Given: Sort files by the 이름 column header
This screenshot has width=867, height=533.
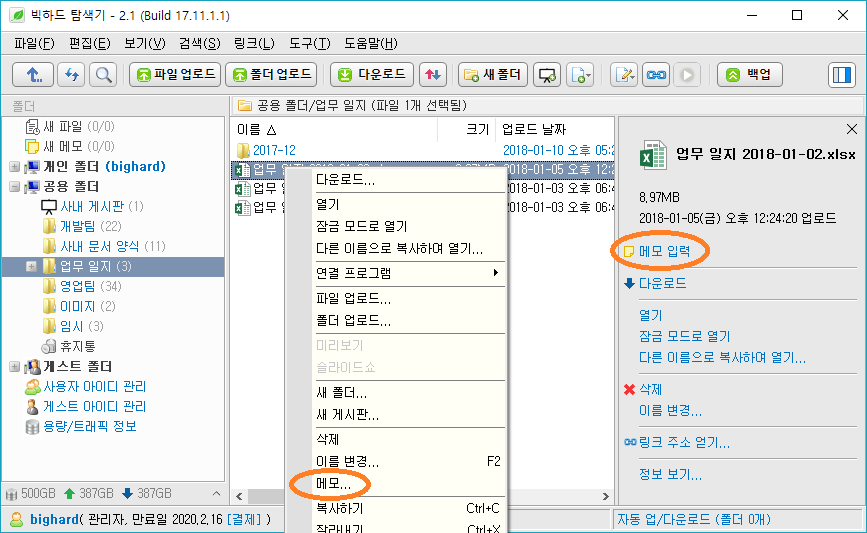Looking at the screenshot, I should coord(257,129).
